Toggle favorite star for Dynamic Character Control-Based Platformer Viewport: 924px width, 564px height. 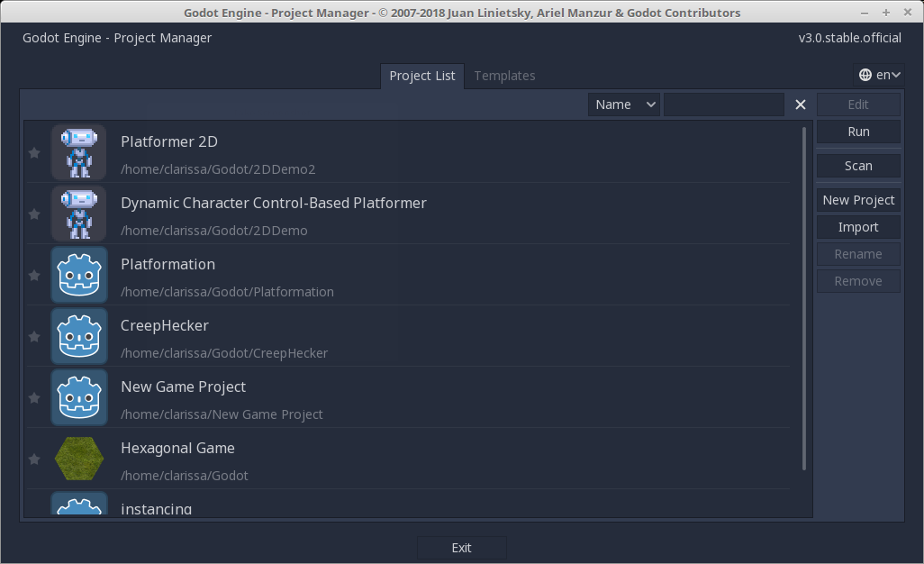pos(34,214)
